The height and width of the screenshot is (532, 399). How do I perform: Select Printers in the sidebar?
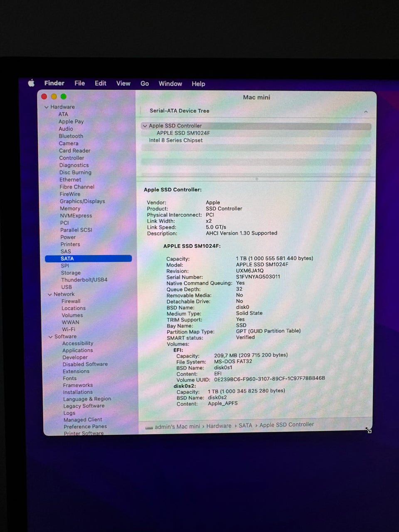coord(70,244)
